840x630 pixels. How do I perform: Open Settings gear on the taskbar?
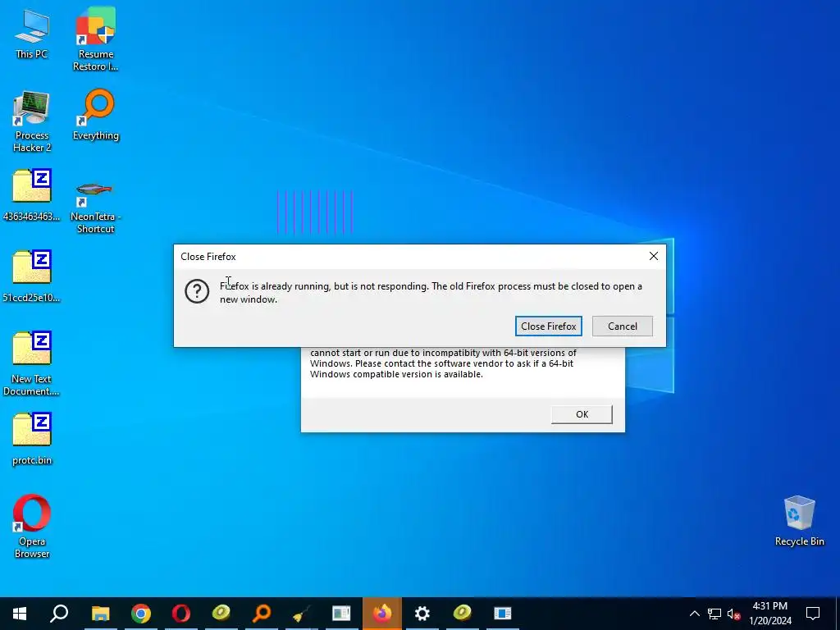pyautogui.click(x=422, y=614)
